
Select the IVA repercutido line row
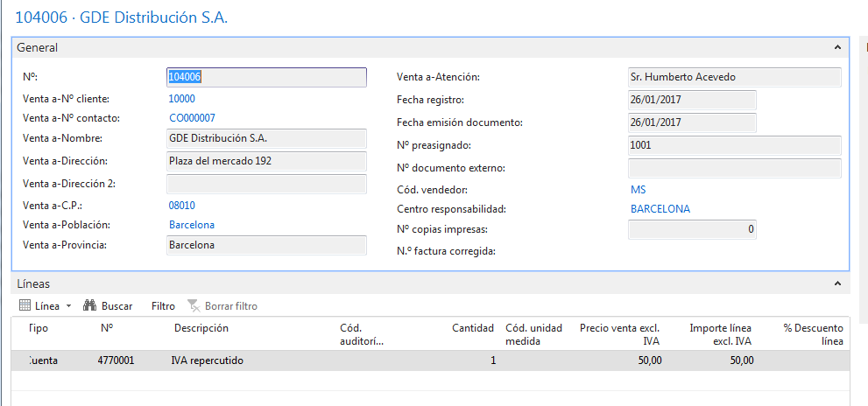click(431, 360)
